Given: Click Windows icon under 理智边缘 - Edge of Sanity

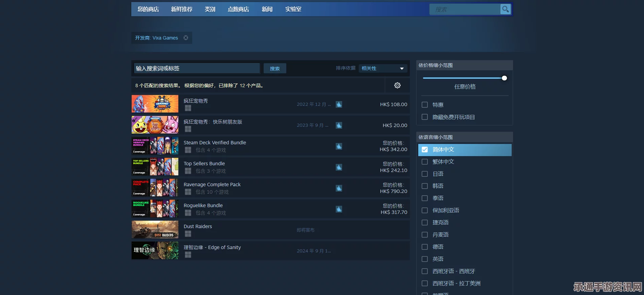Looking at the screenshot, I should coord(188,255).
